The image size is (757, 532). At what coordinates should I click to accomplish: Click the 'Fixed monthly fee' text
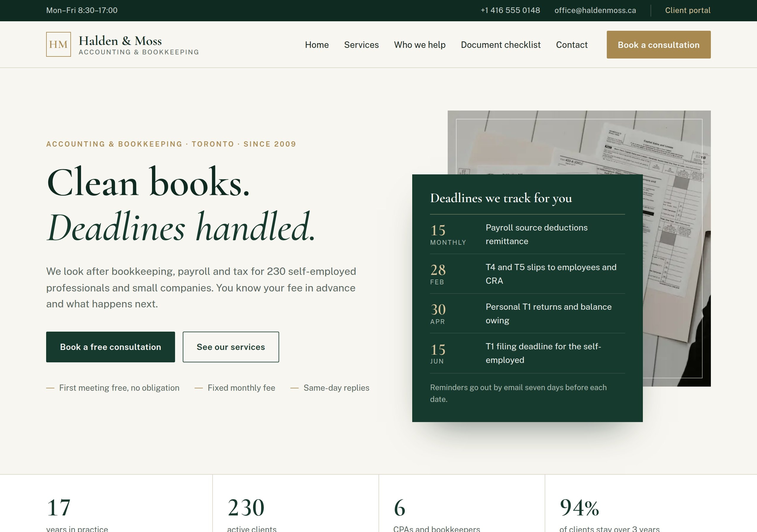[241, 388]
